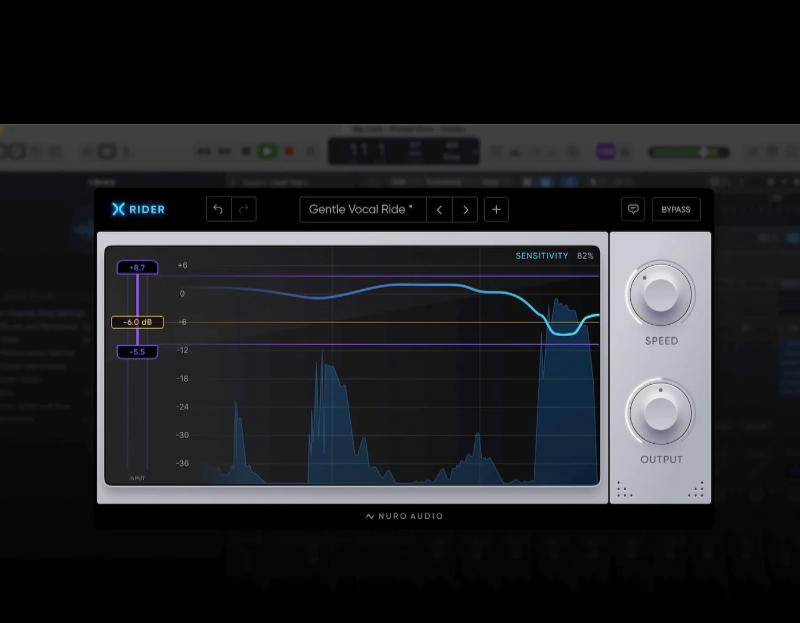Click the redo arrow button
800x623 pixels.
coord(244,209)
